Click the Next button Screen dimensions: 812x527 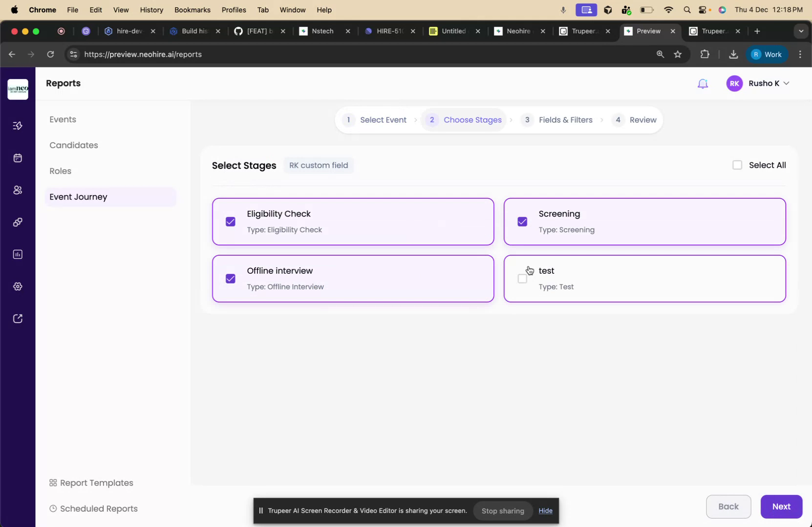781,506
